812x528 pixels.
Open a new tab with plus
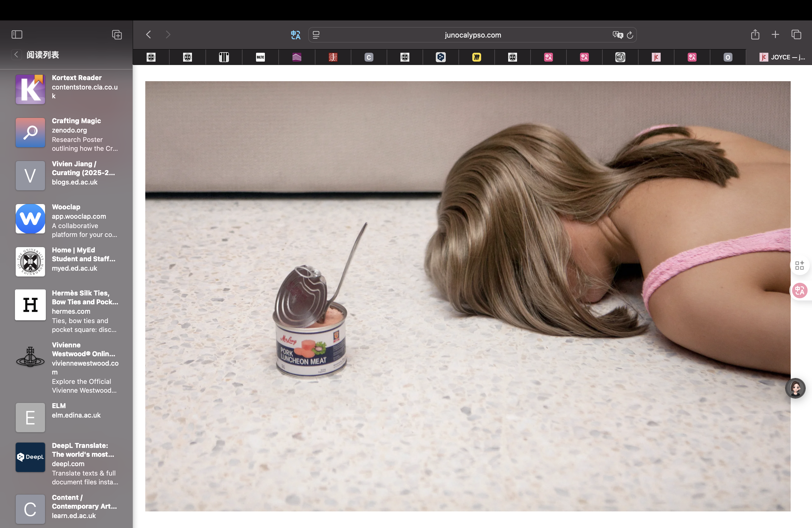775,35
